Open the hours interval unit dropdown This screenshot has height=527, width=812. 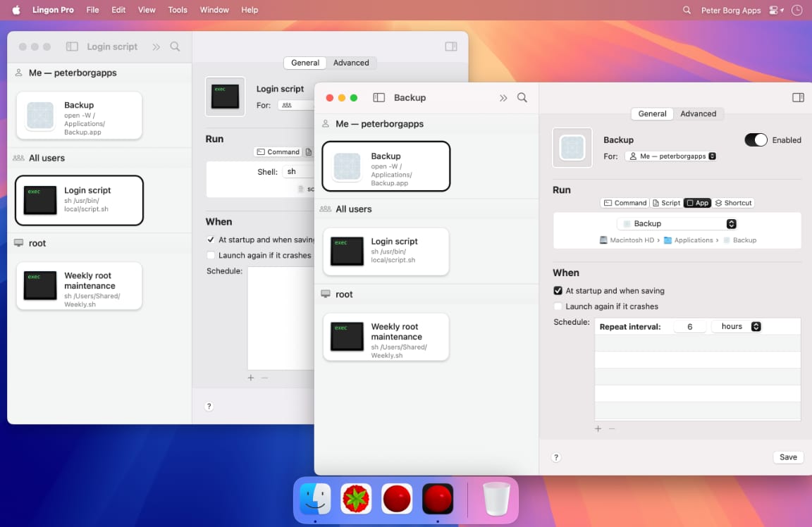736,326
